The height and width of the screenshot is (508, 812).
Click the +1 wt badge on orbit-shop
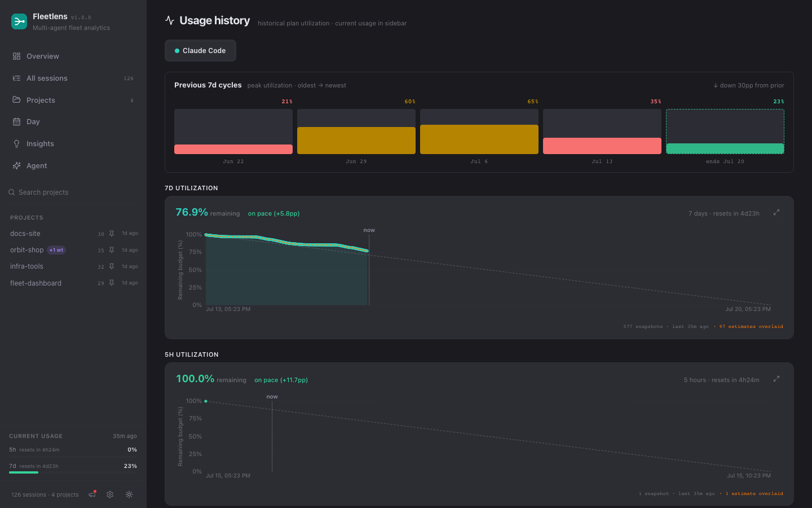click(56, 250)
